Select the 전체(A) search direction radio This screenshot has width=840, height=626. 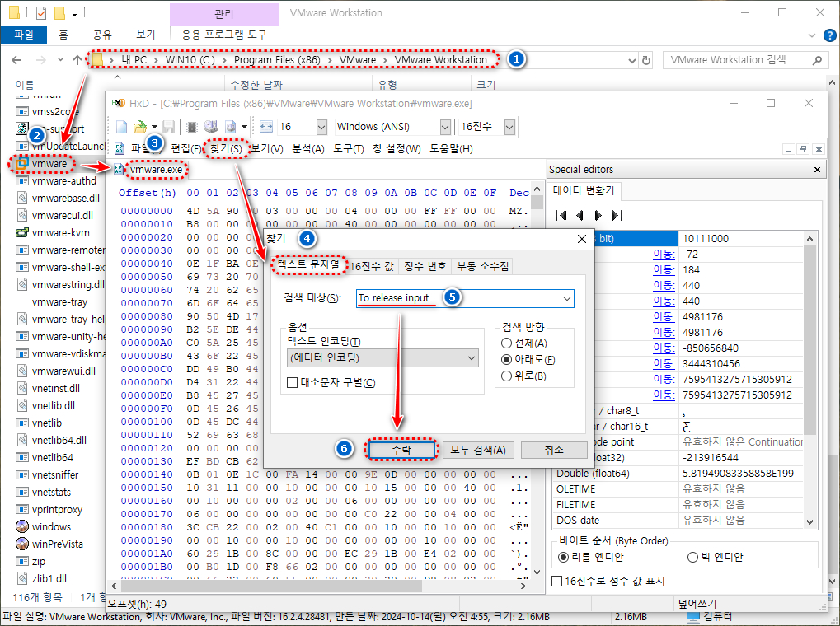point(506,343)
